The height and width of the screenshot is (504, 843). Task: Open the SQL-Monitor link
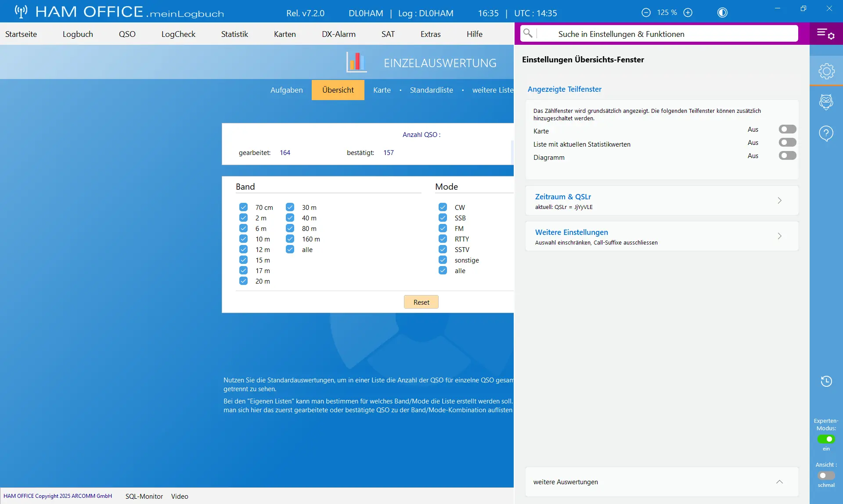144,496
